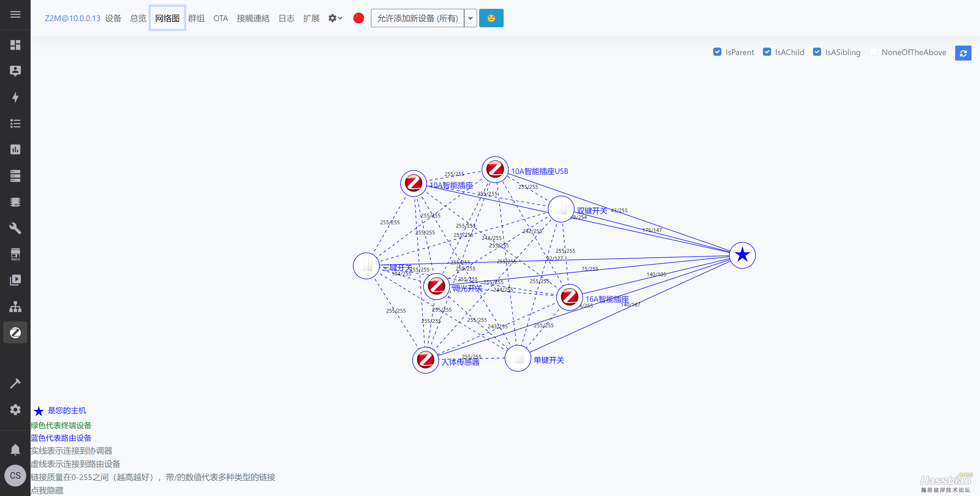This screenshot has width=980, height=496.
Task: Open the server storage sidebar icon
Action: tap(15, 176)
